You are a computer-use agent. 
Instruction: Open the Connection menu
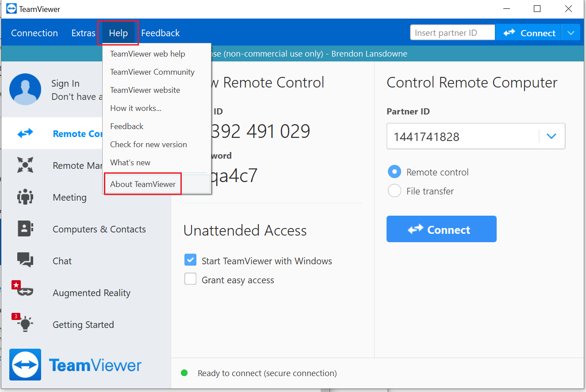coord(34,33)
